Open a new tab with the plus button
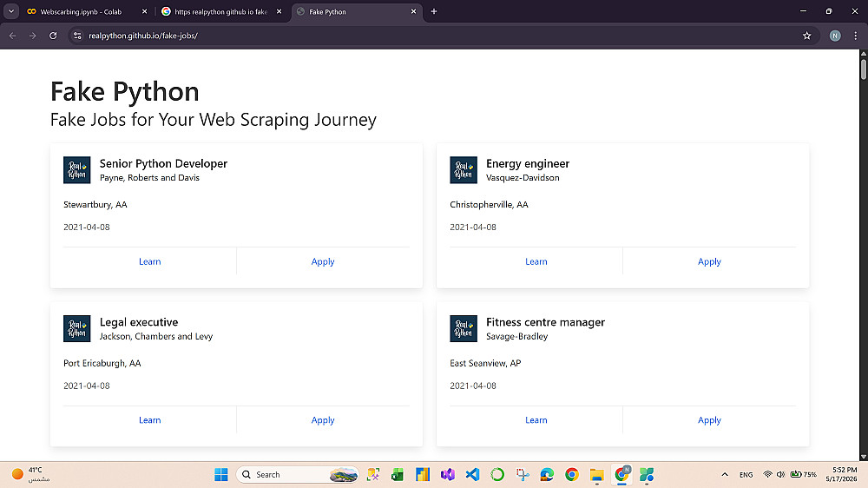This screenshot has width=868, height=488. tap(434, 11)
